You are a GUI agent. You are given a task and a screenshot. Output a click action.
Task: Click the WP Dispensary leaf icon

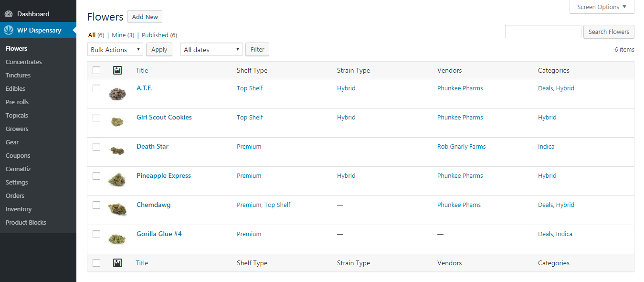(9, 30)
